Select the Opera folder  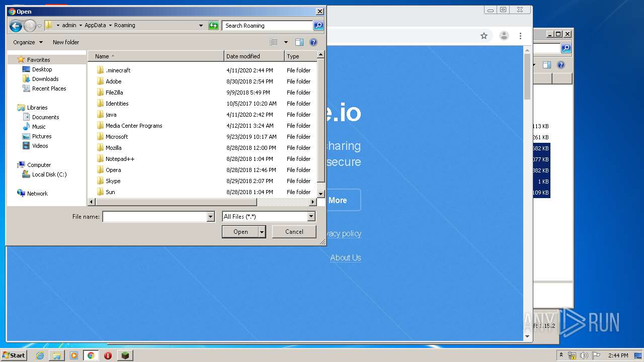[x=113, y=170]
